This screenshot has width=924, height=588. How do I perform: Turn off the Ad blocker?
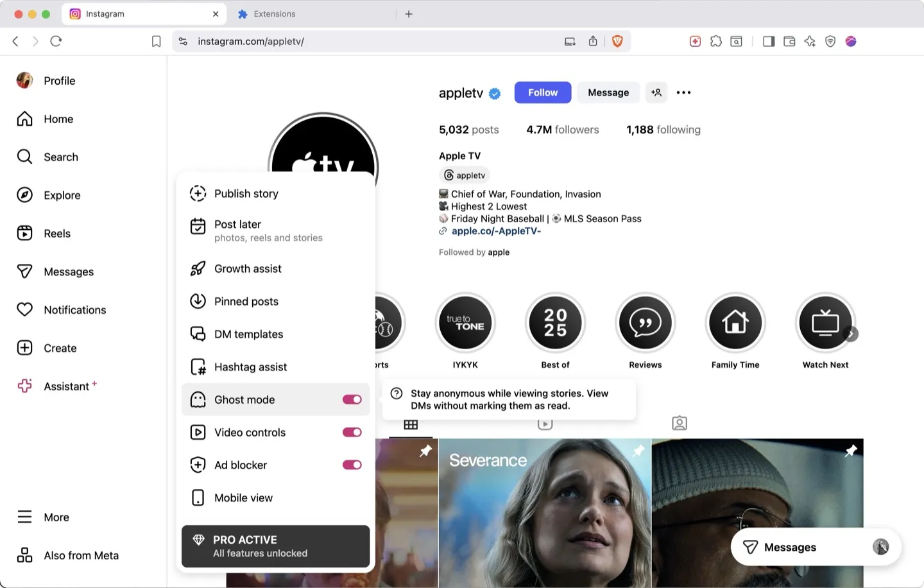tap(352, 465)
